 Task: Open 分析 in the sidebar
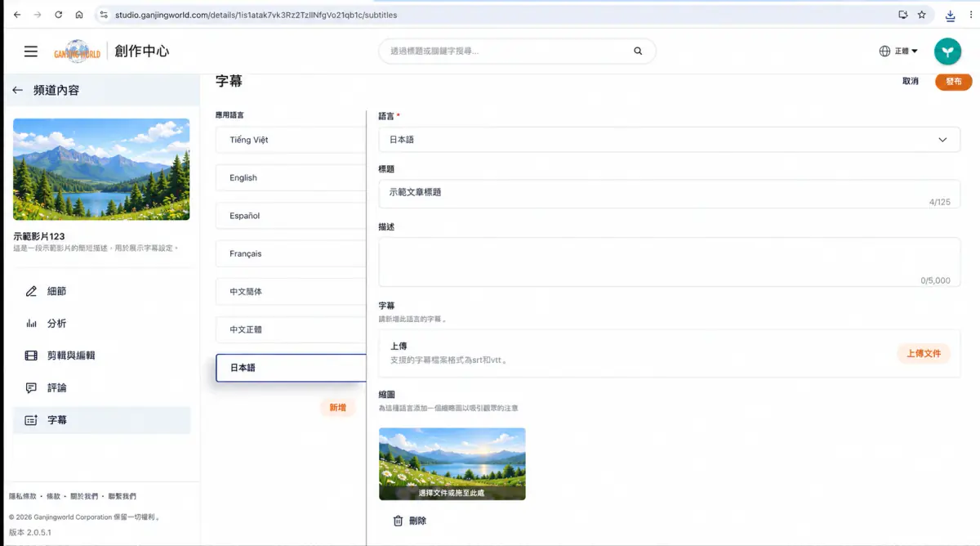pyautogui.click(x=102, y=323)
